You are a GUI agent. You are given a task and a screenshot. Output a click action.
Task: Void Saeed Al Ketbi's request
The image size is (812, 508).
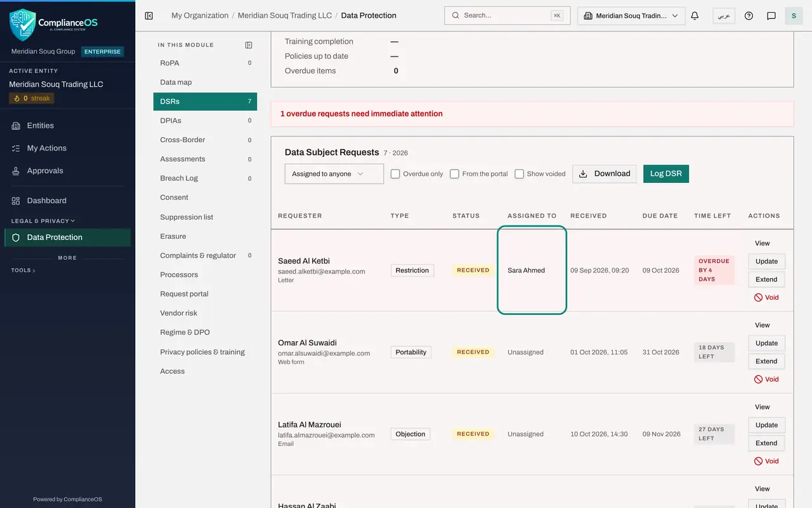(766, 297)
